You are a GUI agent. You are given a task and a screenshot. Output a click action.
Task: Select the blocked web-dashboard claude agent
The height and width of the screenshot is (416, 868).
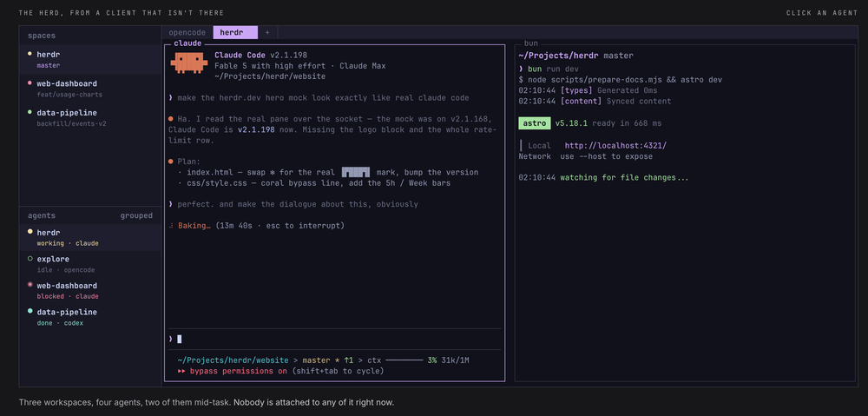tap(90, 290)
